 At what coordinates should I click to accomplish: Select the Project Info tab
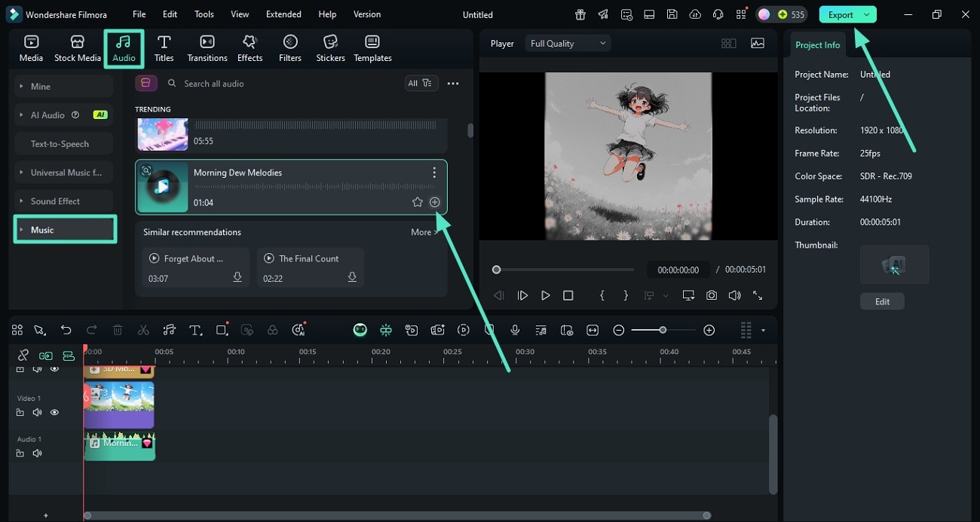pyautogui.click(x=817, y=45)
